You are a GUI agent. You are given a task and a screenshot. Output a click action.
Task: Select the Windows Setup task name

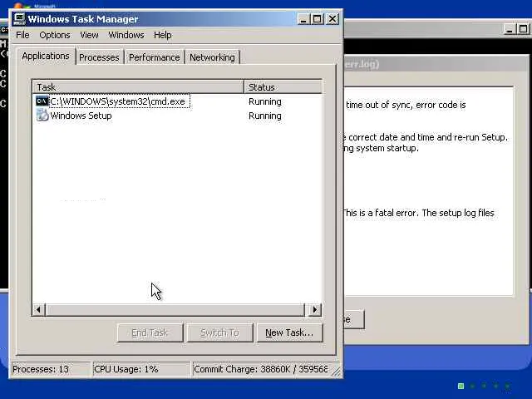point(81,116)
